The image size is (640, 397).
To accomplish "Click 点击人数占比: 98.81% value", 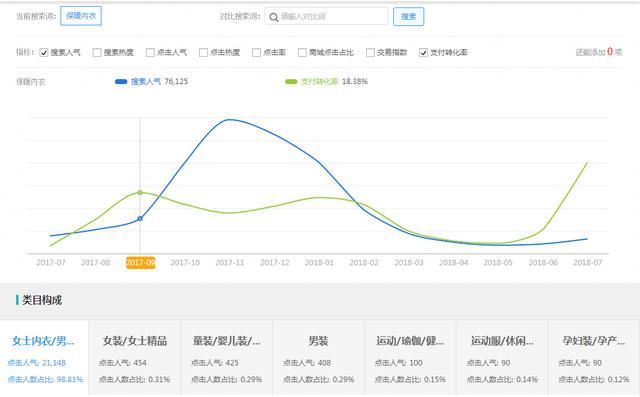I will 45,379.
